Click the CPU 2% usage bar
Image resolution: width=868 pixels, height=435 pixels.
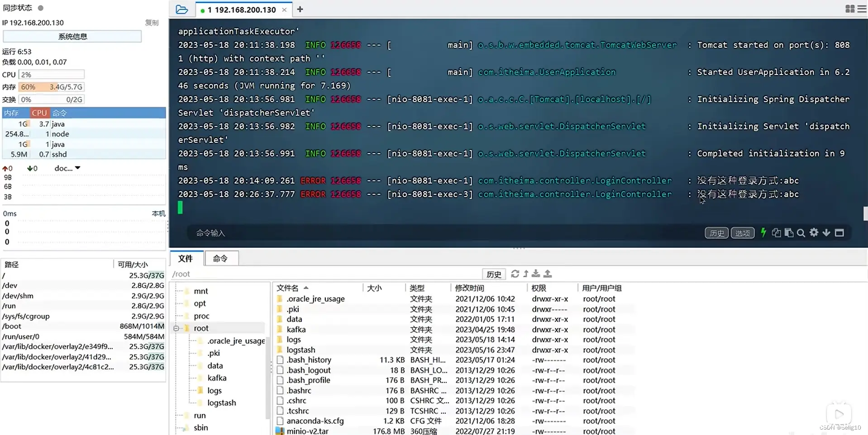point(51,75)
